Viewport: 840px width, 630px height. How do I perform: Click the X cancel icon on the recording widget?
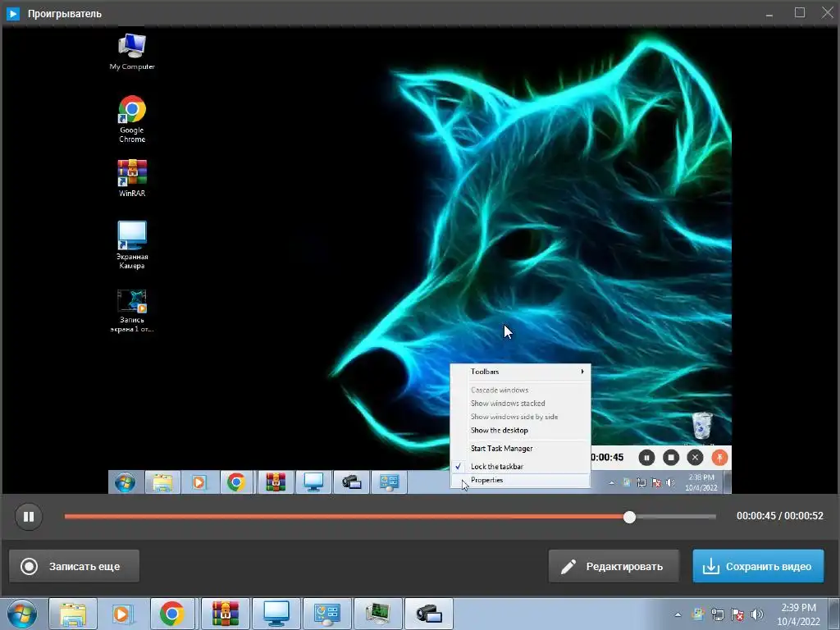[696, 458]
